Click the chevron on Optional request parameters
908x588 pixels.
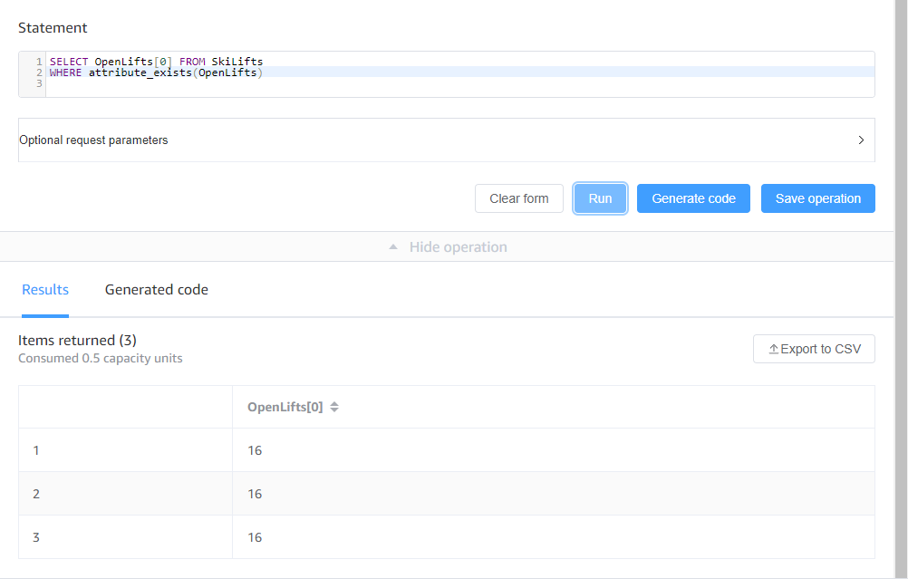860,140
